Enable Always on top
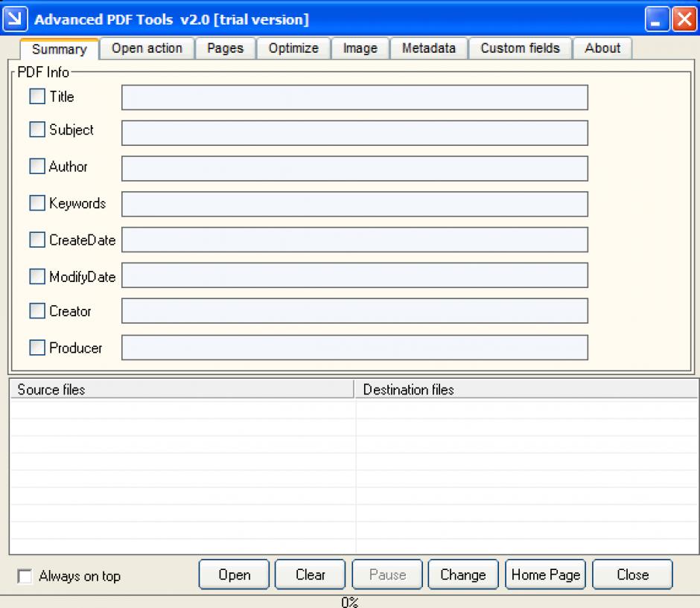 coord(25,576)
